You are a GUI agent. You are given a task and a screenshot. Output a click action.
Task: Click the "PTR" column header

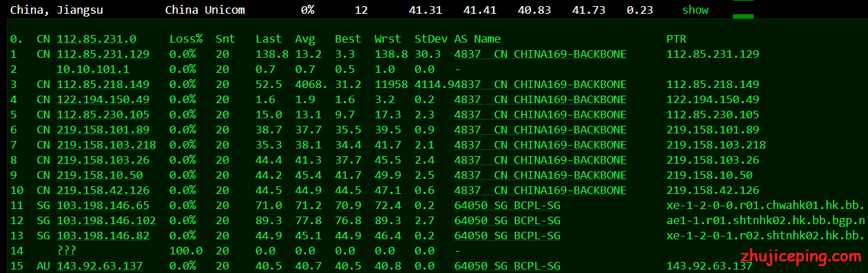click(676, 39)
